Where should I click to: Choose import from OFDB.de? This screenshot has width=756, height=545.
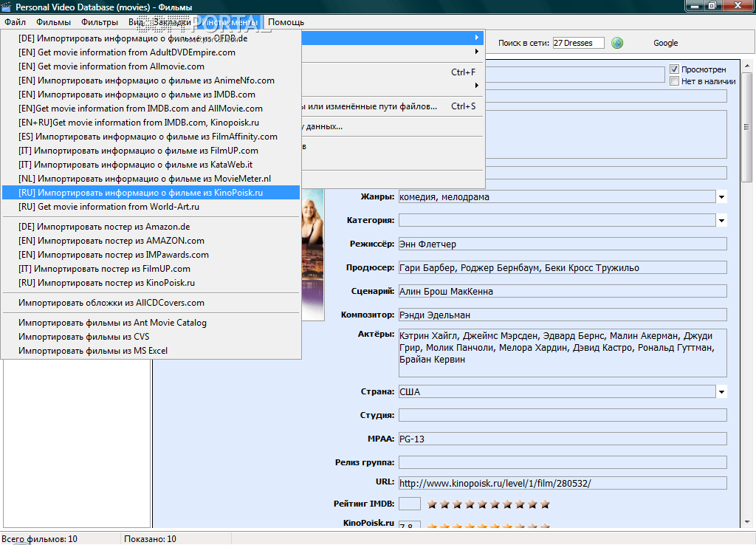click(x=151, y=38)
